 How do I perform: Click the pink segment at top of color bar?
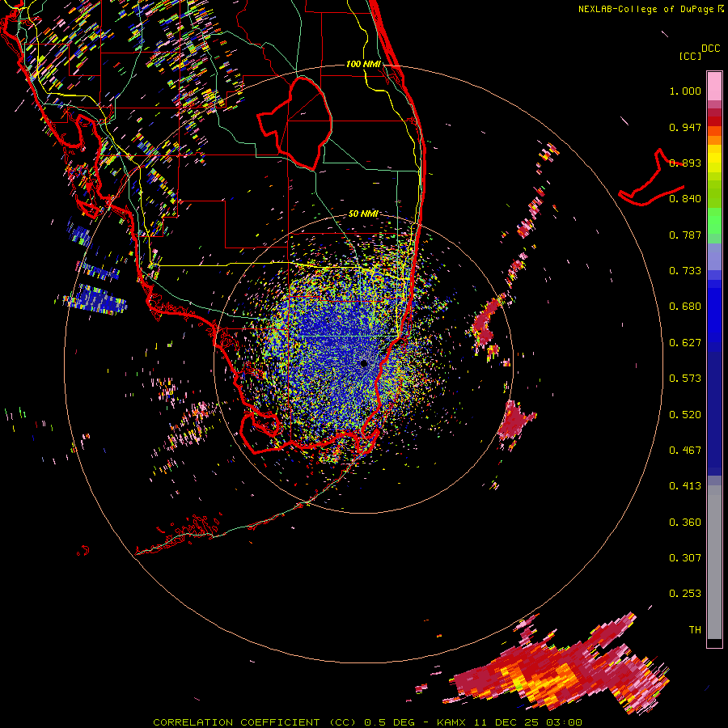tap(714, 86)
